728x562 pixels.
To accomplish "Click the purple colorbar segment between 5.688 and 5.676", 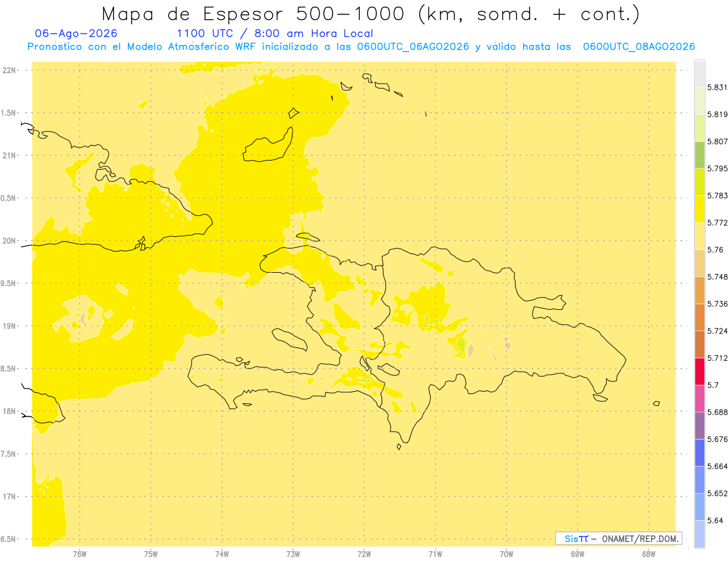I will [699, 426].
